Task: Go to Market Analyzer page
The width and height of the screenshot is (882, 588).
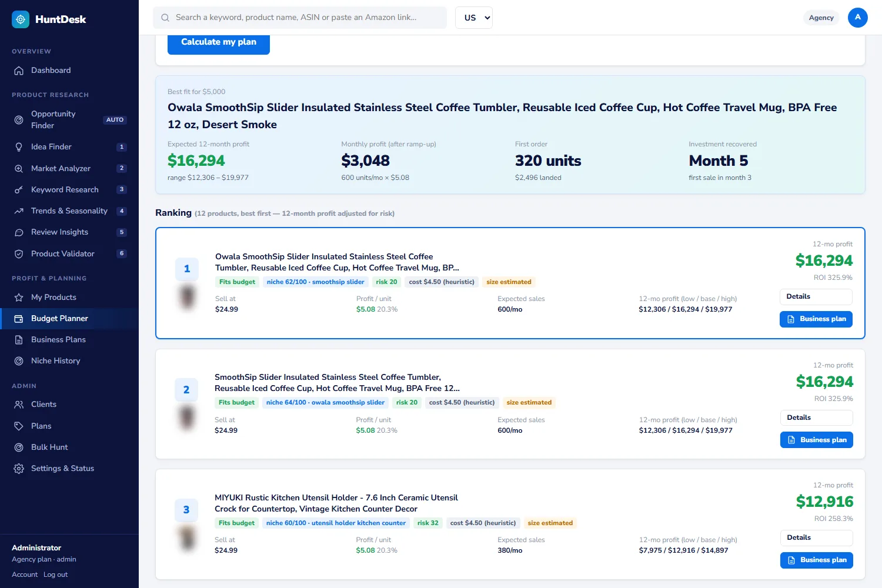Action: (x=69, y=169)
